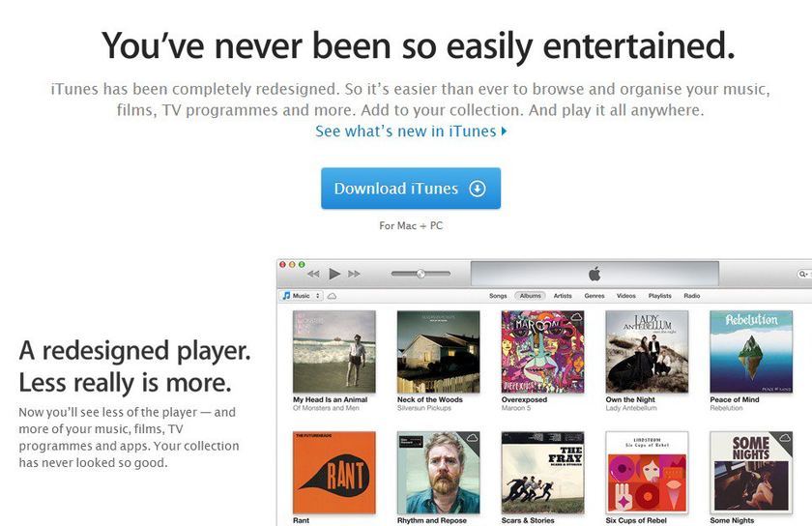812x526 pixels.
Task: Click the rewind button in the iTunes player
Action: (x=313, y=274)
